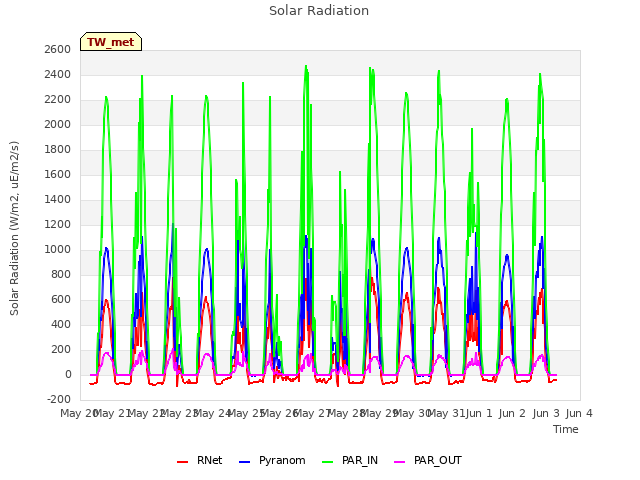Click the Jun 4 x-axis tick label
640x480 pixels.
tap(579, 413)
